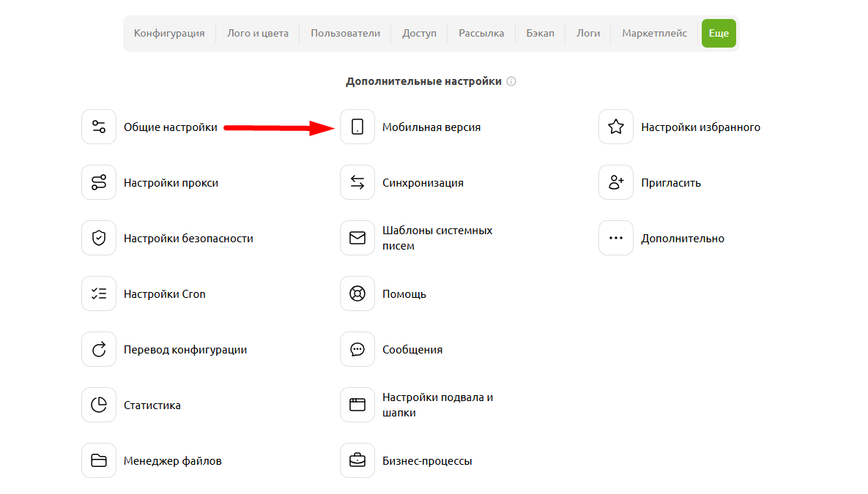The width and height of the screenshot is (868, 494).
Task: Open the Настройки подвала и шапки icon
Action: pos(357,404)
